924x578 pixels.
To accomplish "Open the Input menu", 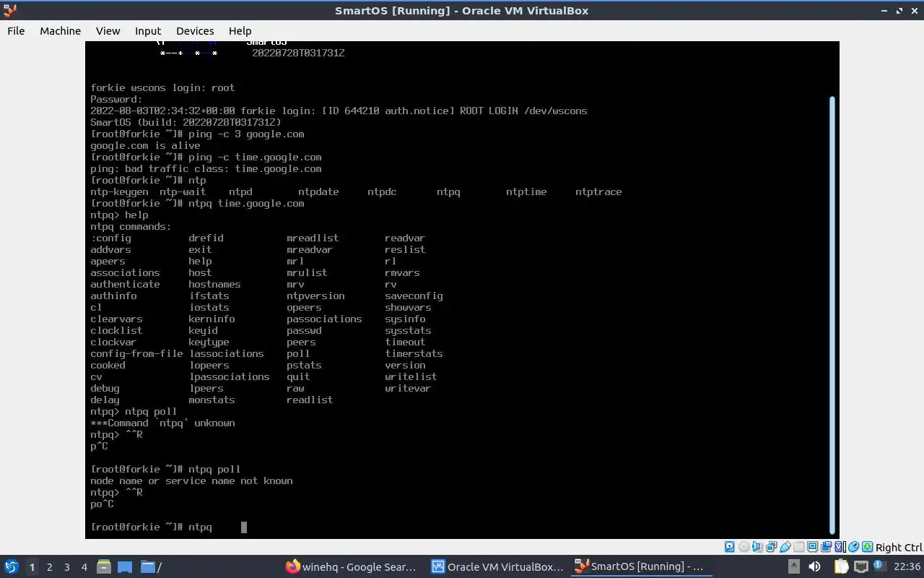I will pos(148,30).
